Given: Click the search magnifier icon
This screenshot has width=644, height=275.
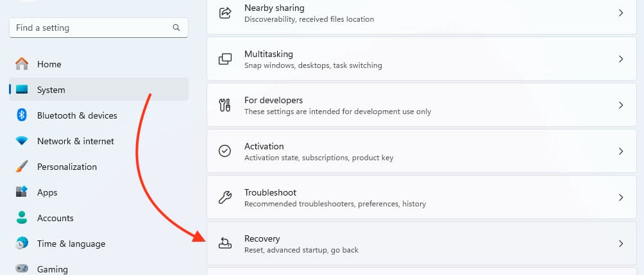Looking at the screenshot, I should (x=176, y=28).
